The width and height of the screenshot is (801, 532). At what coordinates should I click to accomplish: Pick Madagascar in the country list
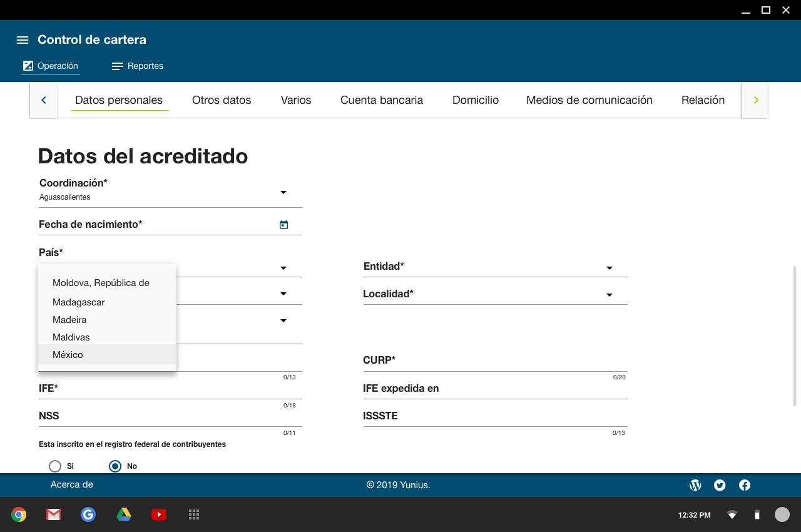(78, 302)
